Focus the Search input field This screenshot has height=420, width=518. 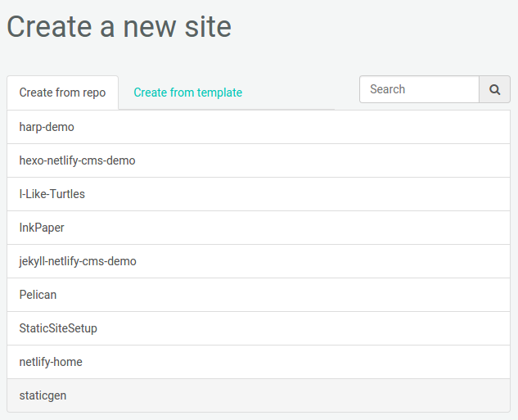pos(419,90)
